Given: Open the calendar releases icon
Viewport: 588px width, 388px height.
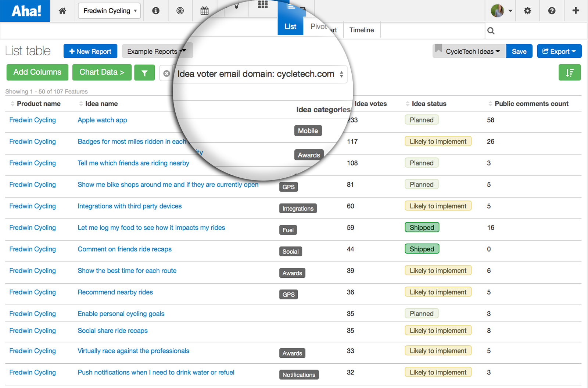Looking at the screenshot, I should click(x=204, y=11).
